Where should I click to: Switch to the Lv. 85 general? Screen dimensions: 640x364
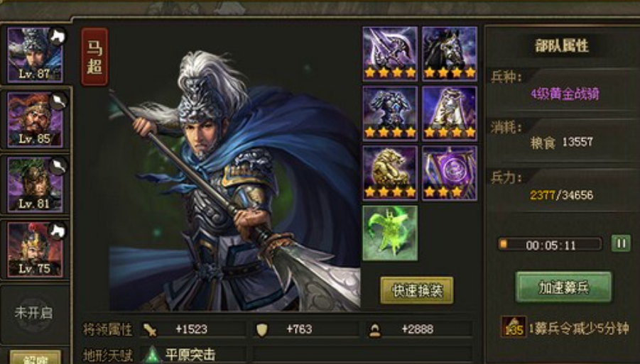coord(35,119)
